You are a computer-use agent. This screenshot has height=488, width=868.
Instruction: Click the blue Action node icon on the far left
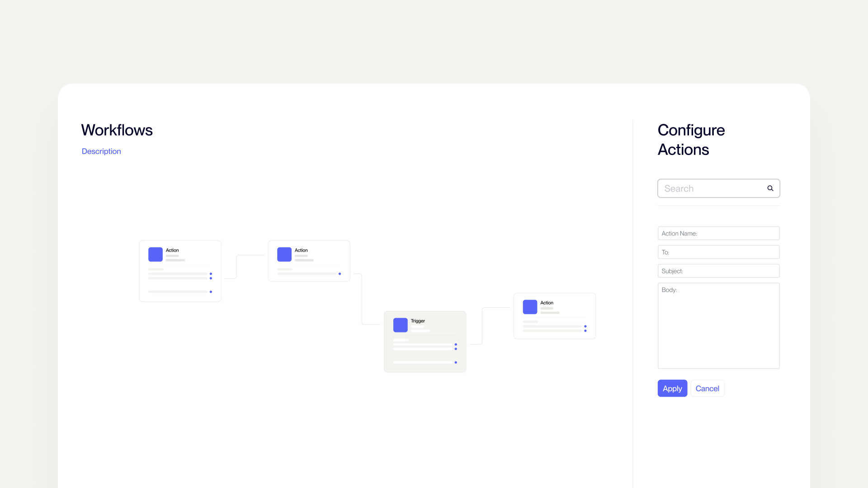click(x=155, y=254)
